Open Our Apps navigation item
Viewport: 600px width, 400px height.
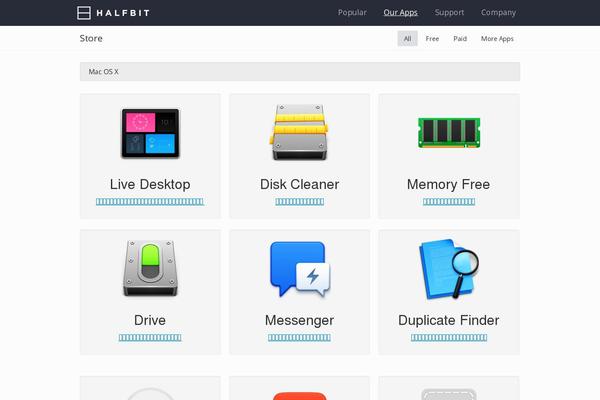pos(400,13)
